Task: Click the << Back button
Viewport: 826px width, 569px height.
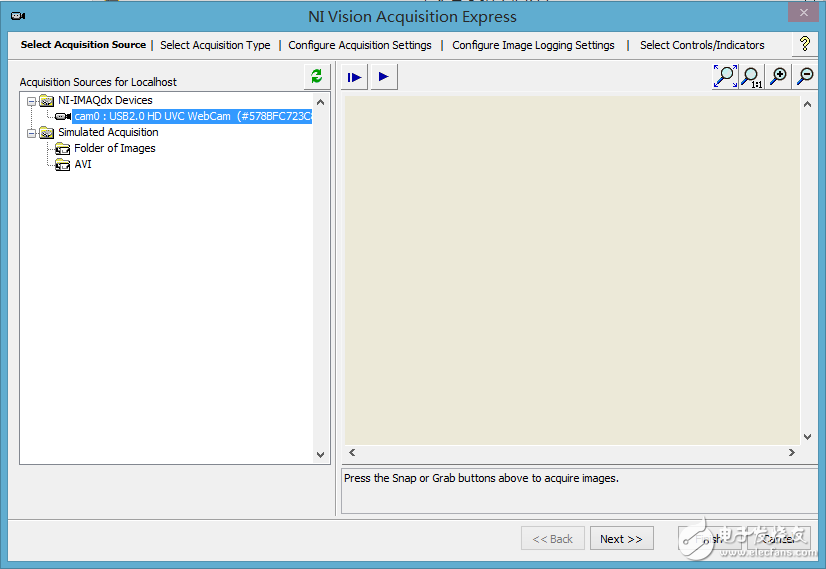Action: tap(553, 538)
